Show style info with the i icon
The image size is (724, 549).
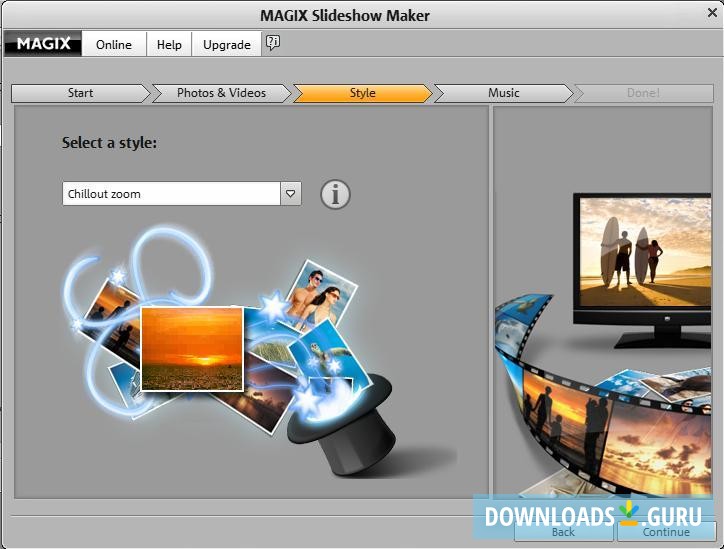335,194
